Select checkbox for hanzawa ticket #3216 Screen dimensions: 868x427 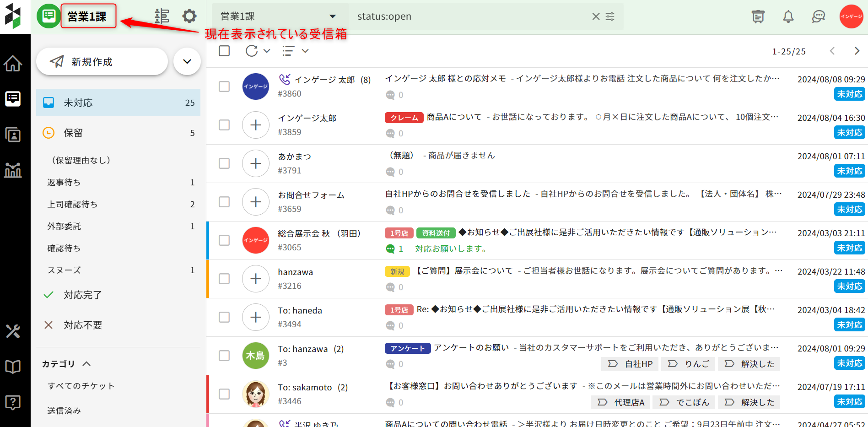[224, 279]
